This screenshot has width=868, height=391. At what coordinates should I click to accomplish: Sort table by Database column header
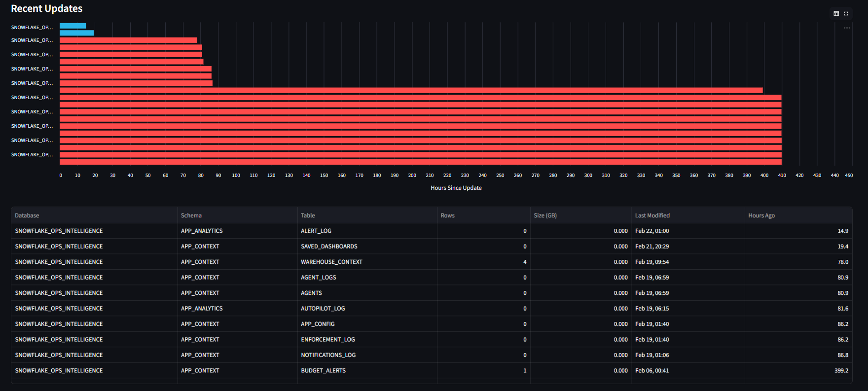(x=94, y=215)
